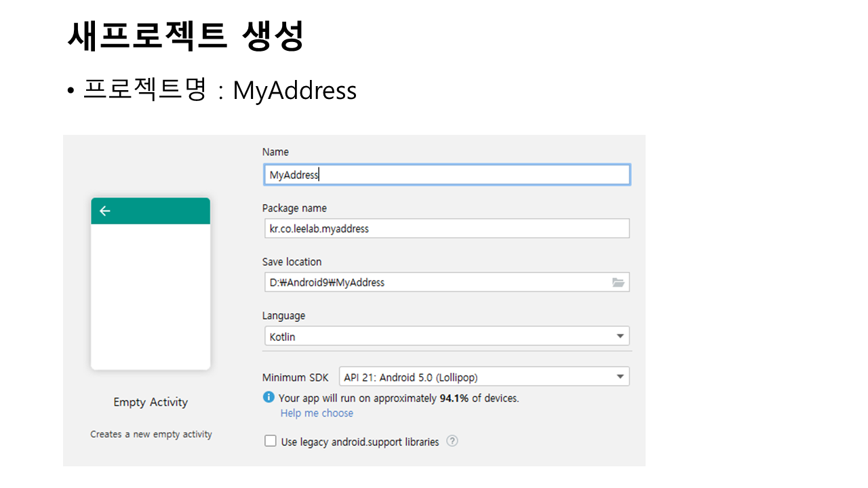The height and width of the screenshot is (488, 868).
Task: Click the slide title '새프로젝트 생성'
Action: [x=185, y=36]
